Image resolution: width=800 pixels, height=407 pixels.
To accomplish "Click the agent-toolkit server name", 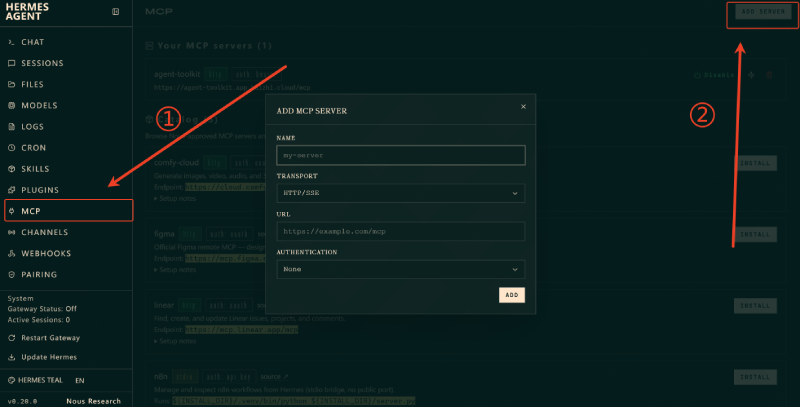I will click(x=177, y=74).
